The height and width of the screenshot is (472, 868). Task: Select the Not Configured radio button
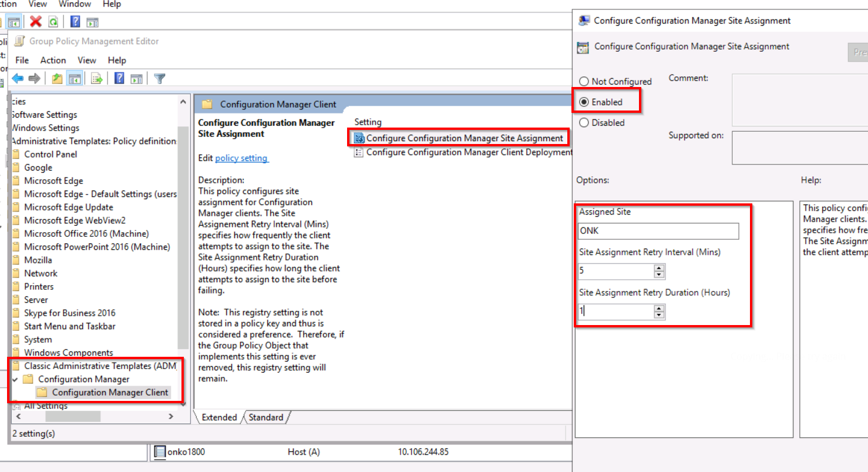(584, 82)
